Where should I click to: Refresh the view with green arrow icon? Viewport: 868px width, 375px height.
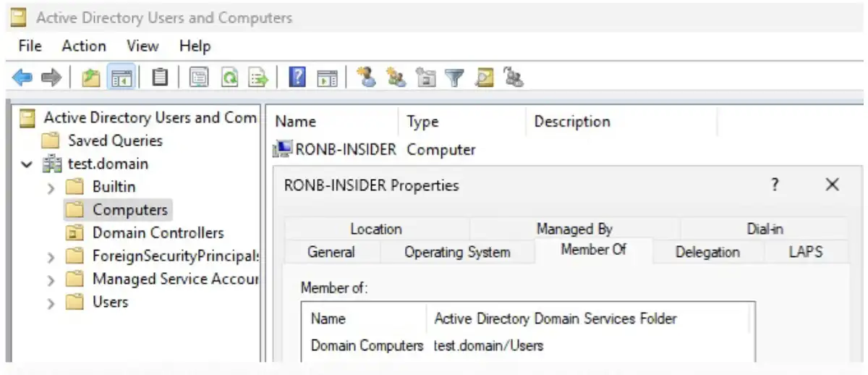pos(229,77)
